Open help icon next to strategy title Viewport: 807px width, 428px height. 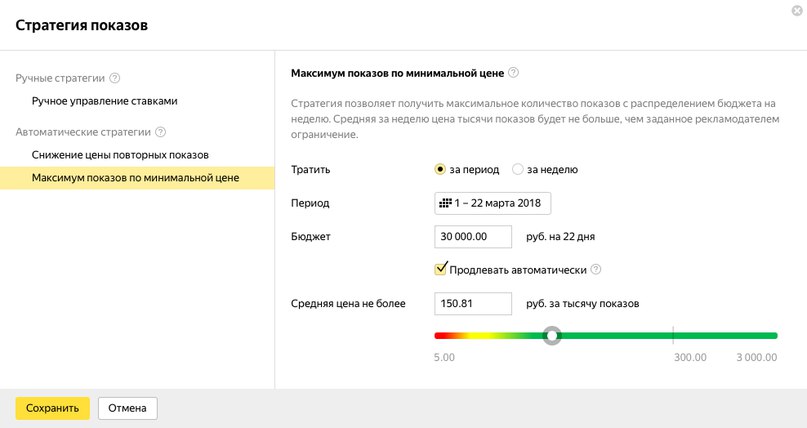pyautogui.click(x=513, y=73)
